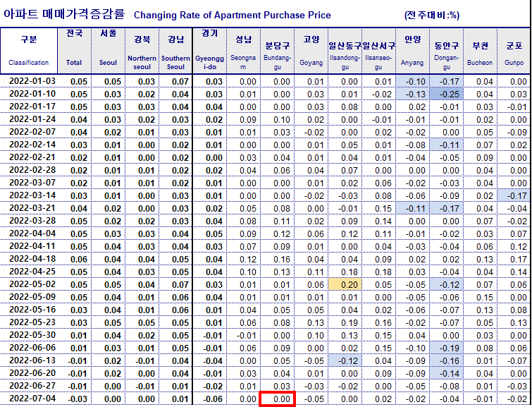The image size is (532, 407).
Task: Select the -0.12 Ilsandong-gu cell for 2022-06-13
Action: (x=345, y=360)
